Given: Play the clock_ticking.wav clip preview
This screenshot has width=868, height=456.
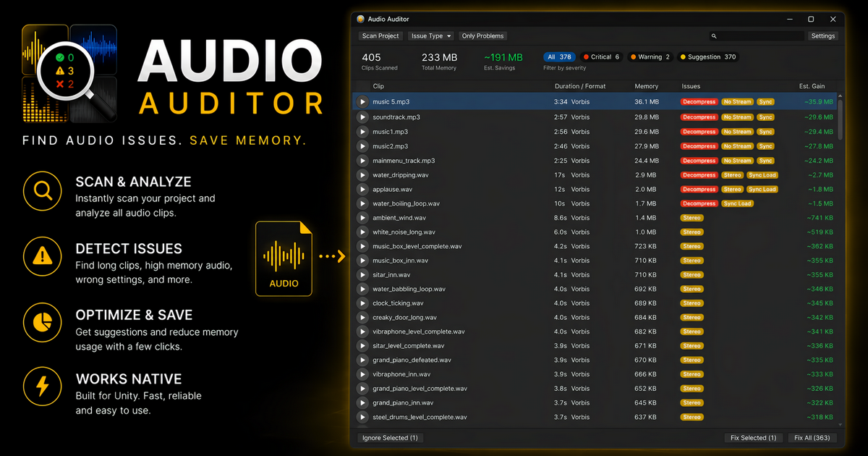Looking at the screenshot, I should pos(363,303).
